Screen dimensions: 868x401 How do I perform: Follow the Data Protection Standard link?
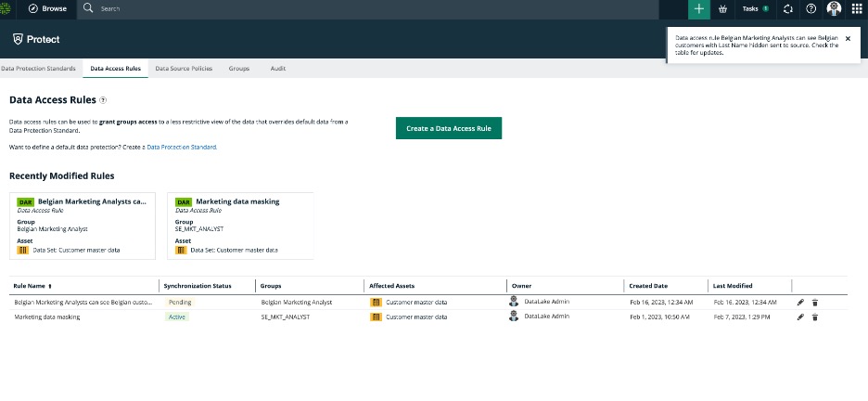(182, 147)
